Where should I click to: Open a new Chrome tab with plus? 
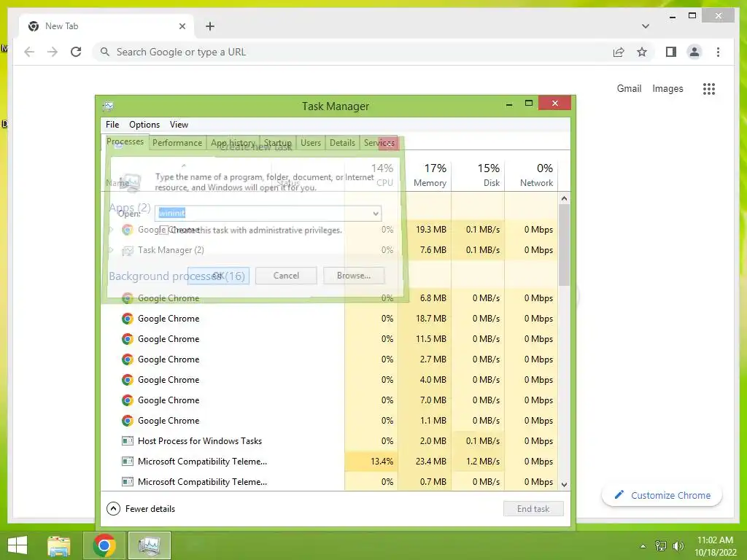coord(210,26)
